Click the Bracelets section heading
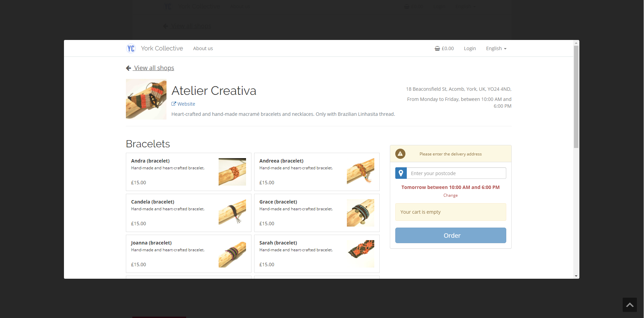 click(x=148, y=144)
